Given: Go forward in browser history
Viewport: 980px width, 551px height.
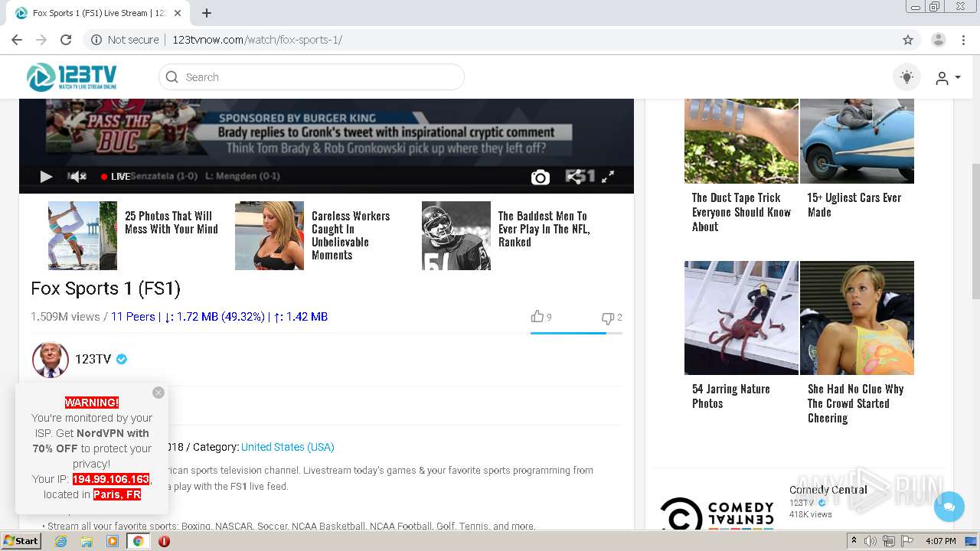Looking at the screenshot, I should coord(41,40).
